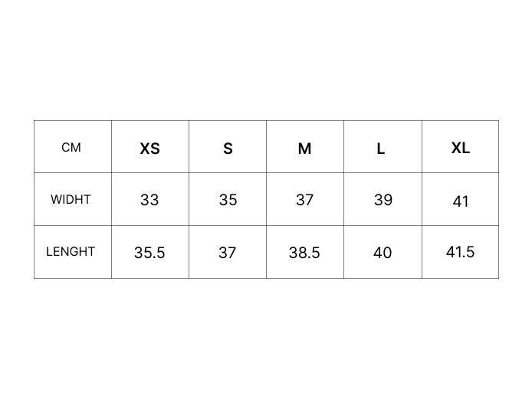The width and height of the screenshot is (532, 399).
Task: Select width value 41 for XL
Action: (x=460, y=201)
